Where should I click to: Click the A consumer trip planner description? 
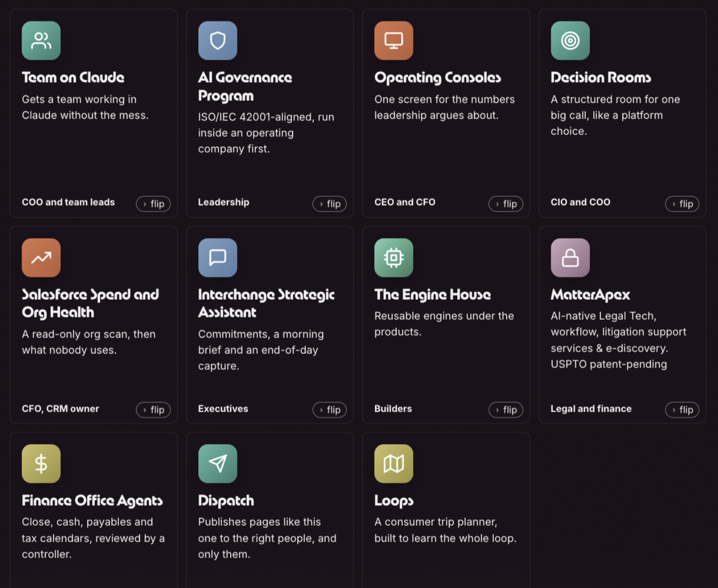point(446,530)
